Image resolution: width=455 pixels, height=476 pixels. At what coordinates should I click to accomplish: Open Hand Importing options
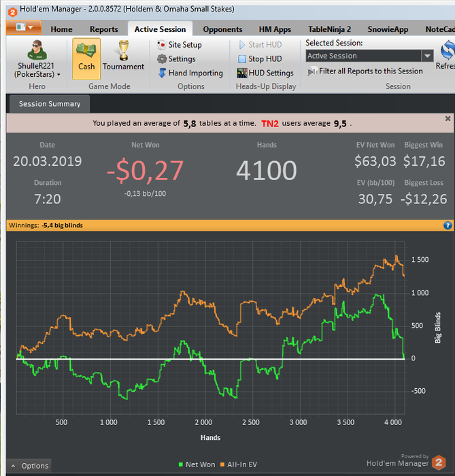190,73
